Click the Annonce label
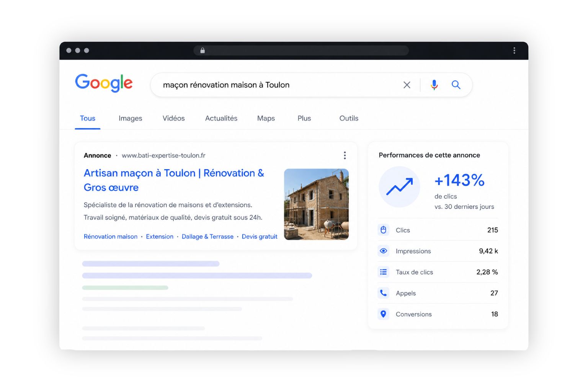This screenshot has height=392, width=588. pos(97,155)
